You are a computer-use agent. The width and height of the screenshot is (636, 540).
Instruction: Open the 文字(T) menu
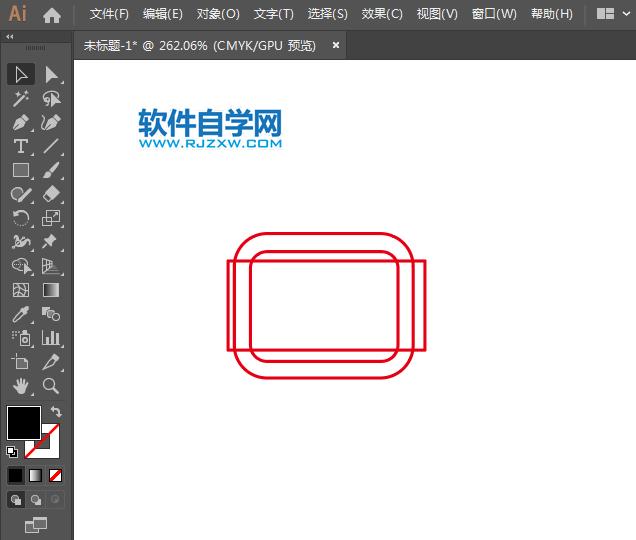[273, 14]
